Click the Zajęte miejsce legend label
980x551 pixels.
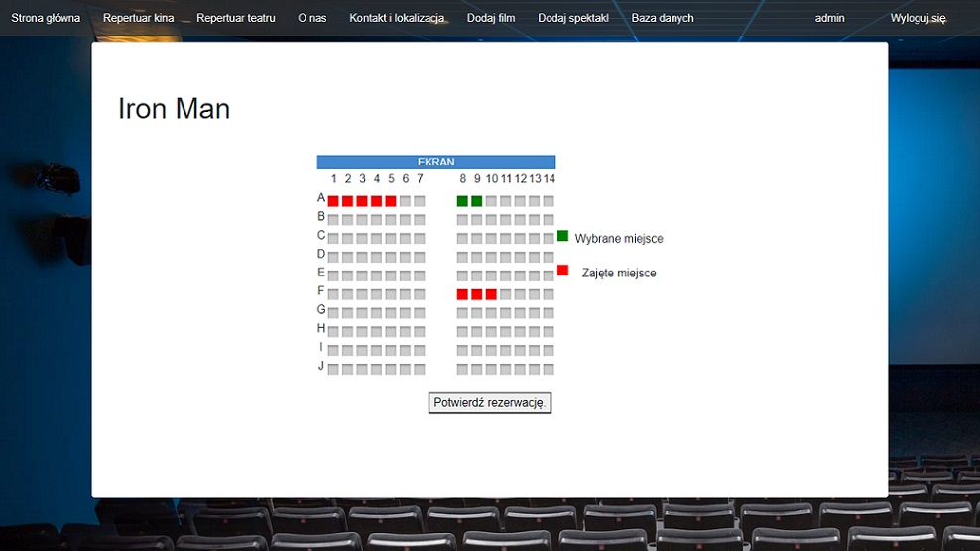coord(619,273)
